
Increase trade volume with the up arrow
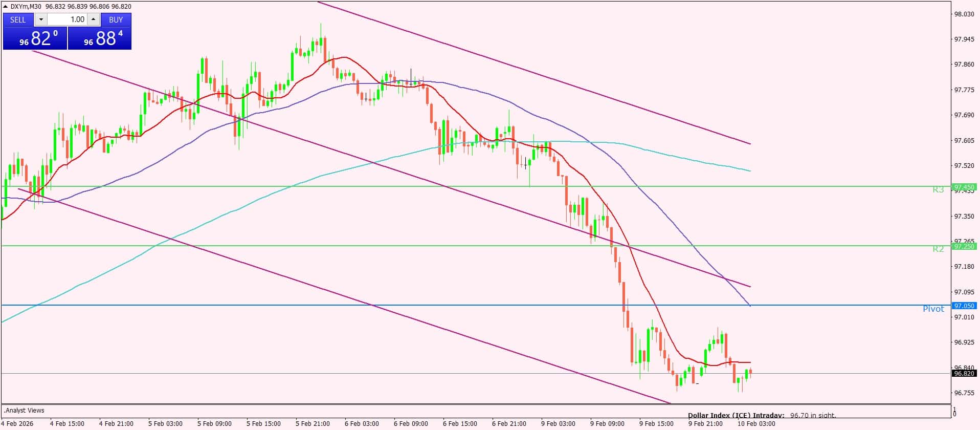coord(93,19)
